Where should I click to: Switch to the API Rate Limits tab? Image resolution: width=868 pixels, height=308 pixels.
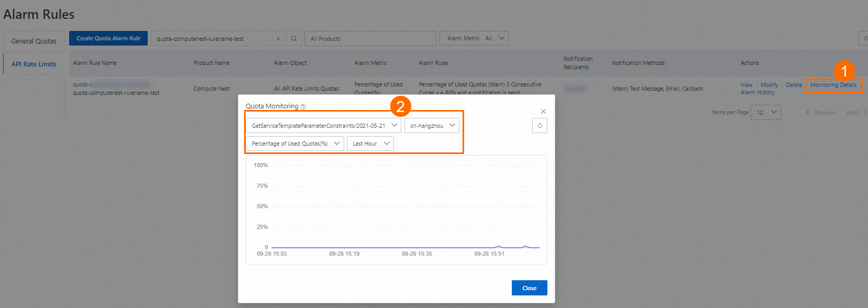(34, 64)
